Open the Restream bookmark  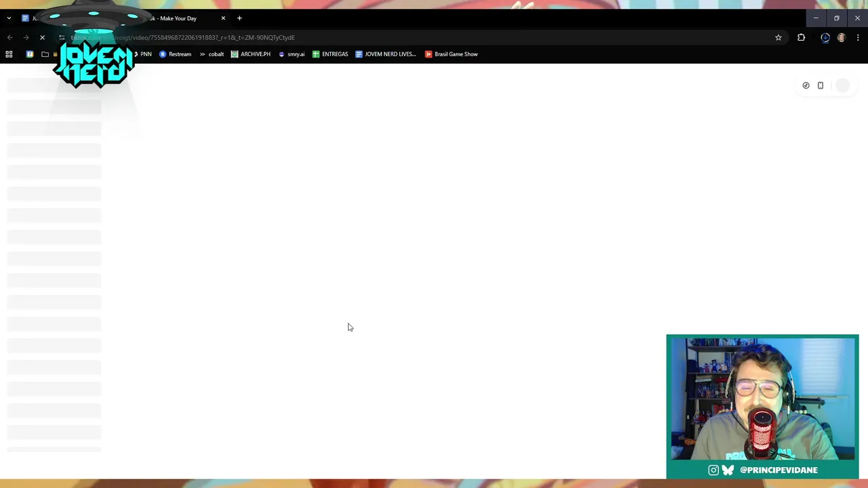click(x=175, y=54)
